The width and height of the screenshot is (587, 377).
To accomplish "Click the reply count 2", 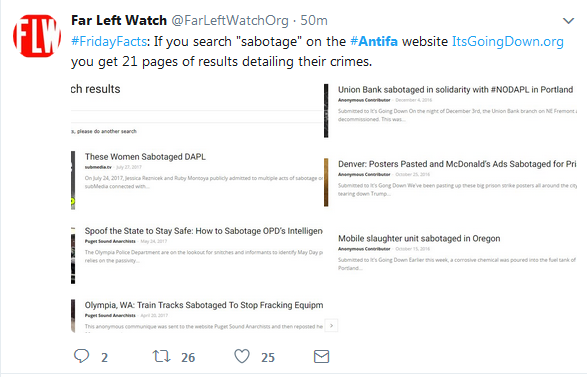I will [104, 358].
